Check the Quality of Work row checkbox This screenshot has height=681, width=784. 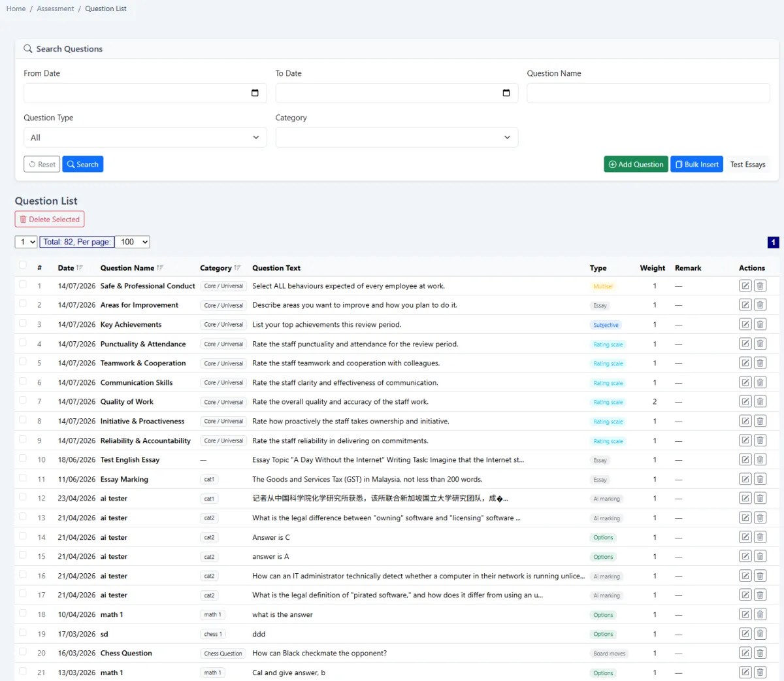(x=23, y=400)
